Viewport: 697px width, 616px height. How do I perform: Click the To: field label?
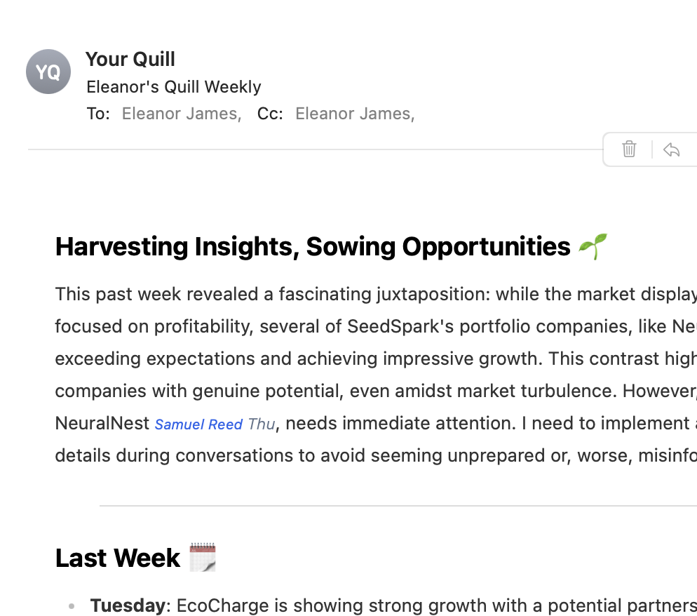point(98,114)
